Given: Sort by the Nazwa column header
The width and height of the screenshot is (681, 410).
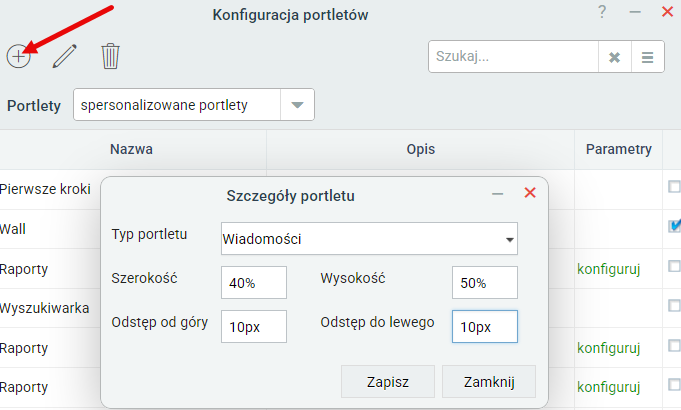Looking at the screenshot, I should click(131, 149).
